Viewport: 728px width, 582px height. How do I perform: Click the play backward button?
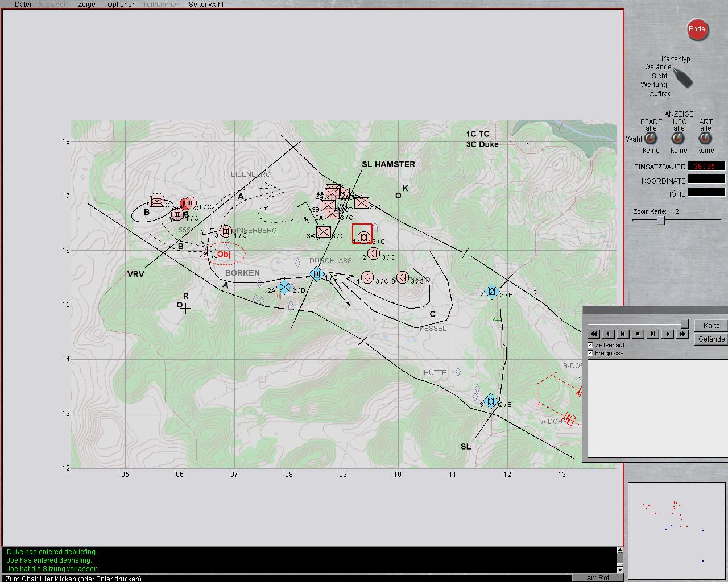(609, 334)
